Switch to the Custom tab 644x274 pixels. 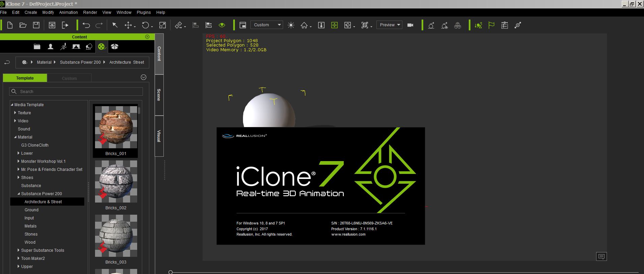point(69,78)
